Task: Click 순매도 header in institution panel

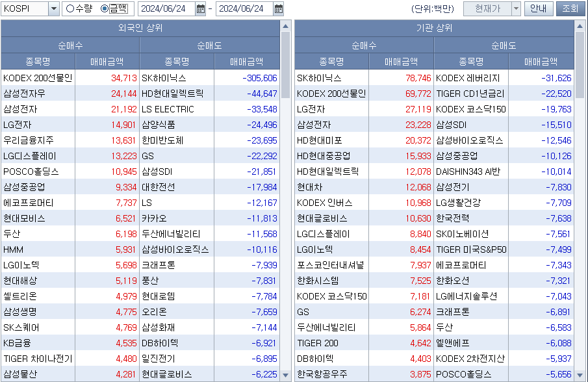Action: tap(504, 45)
